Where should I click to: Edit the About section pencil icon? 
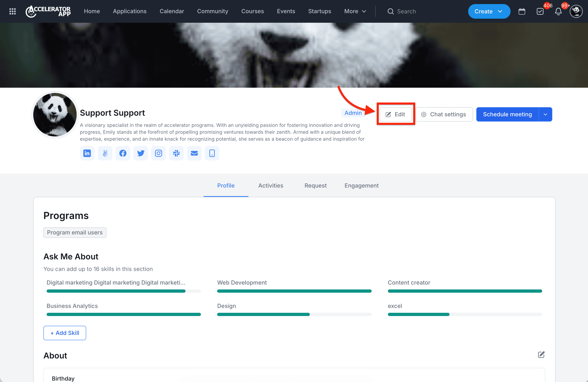[541, 355]
